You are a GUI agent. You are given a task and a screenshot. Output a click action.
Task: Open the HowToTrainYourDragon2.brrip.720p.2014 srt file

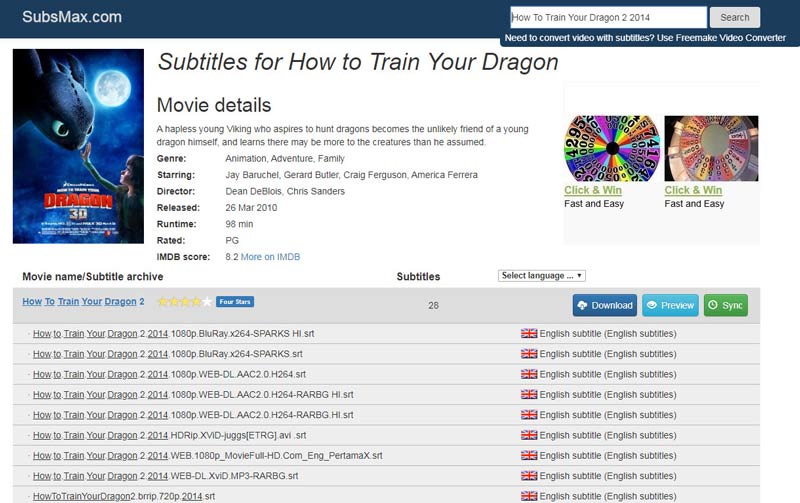(124, 496)
